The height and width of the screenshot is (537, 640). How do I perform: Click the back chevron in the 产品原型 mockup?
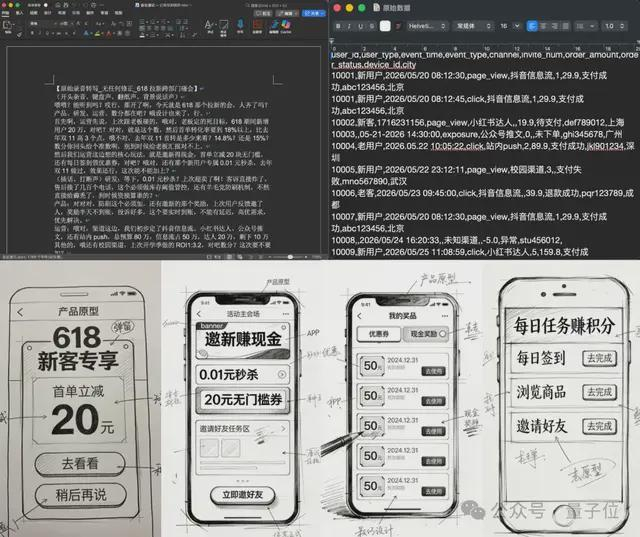(20, 312)
